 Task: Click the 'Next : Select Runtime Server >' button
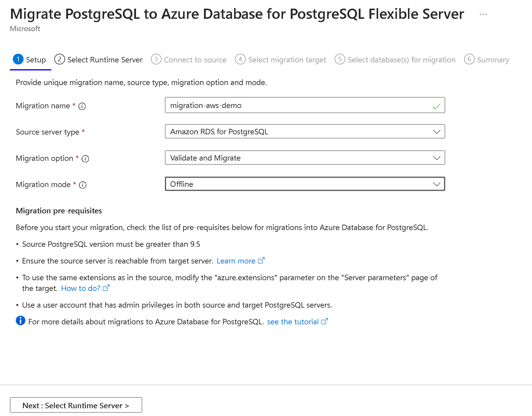tap(76, 405)
